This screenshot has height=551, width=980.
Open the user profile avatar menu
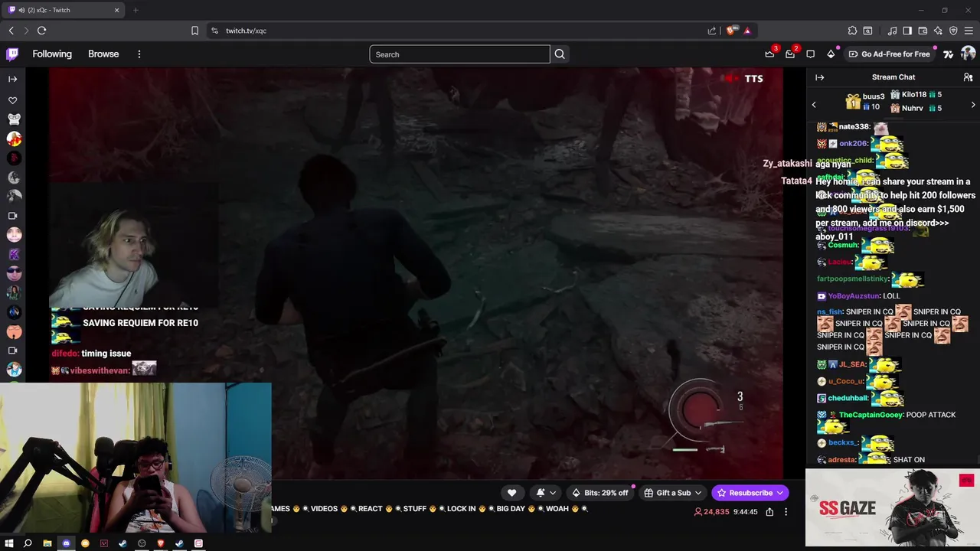tap(968, 54)
